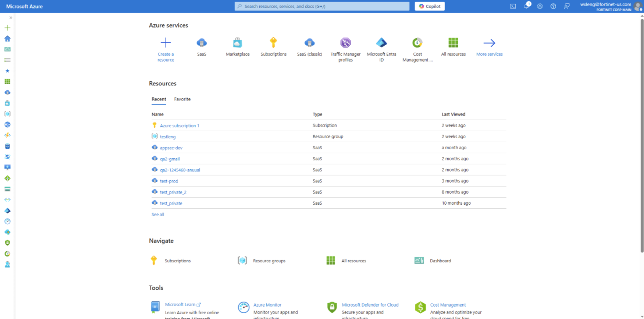Switch to the Favorite tab
This screenshot has width=644, height=319.
pyautogui.click(x=182, y=99)
